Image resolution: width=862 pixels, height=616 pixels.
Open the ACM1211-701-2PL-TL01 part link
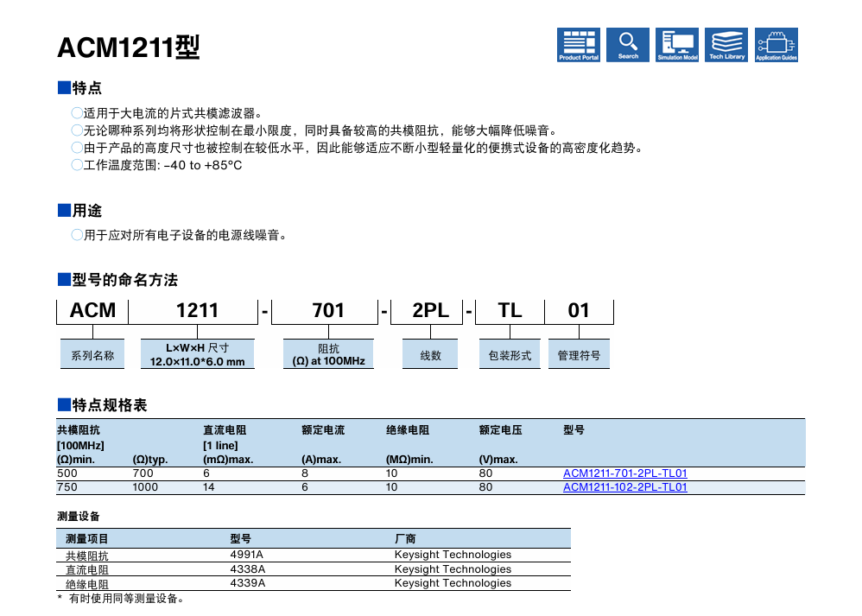(625, 473)
